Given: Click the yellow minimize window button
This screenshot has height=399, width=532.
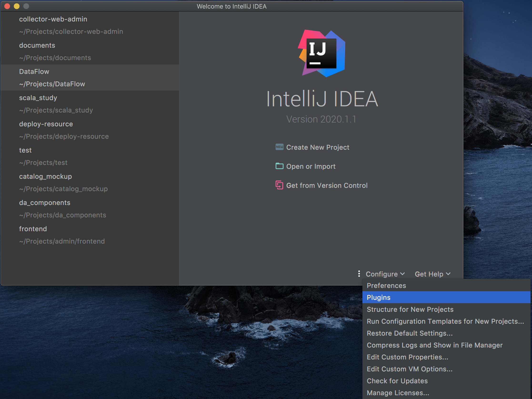Looking at the screenshot, I should point(17,6).
